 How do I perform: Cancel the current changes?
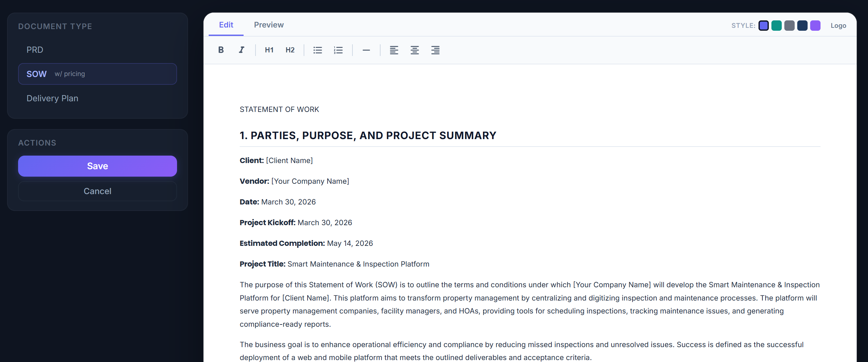(x=97, y=191)
